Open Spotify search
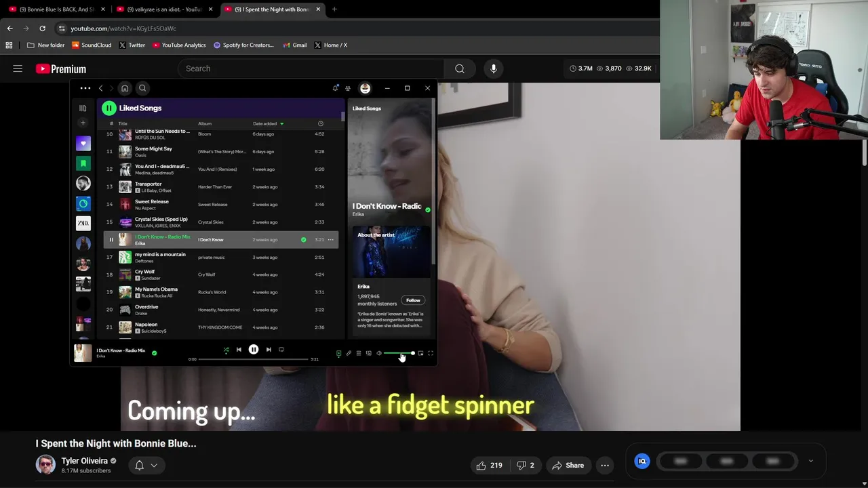868x488 pixels. (142, 88)
